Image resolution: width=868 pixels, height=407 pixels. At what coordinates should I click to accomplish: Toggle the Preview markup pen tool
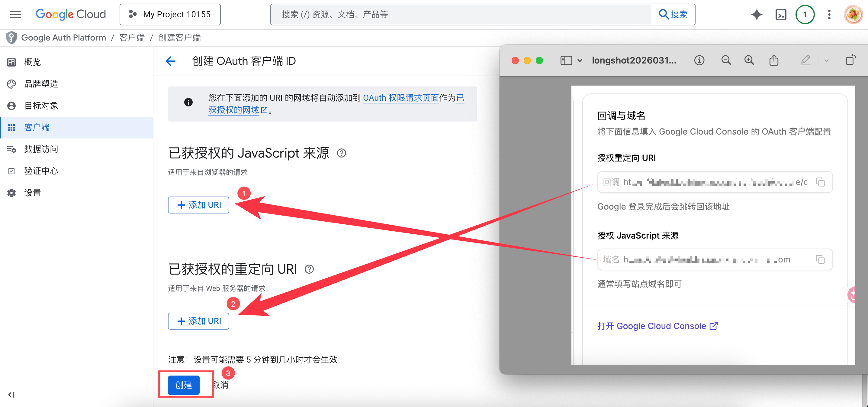point(805,60)
